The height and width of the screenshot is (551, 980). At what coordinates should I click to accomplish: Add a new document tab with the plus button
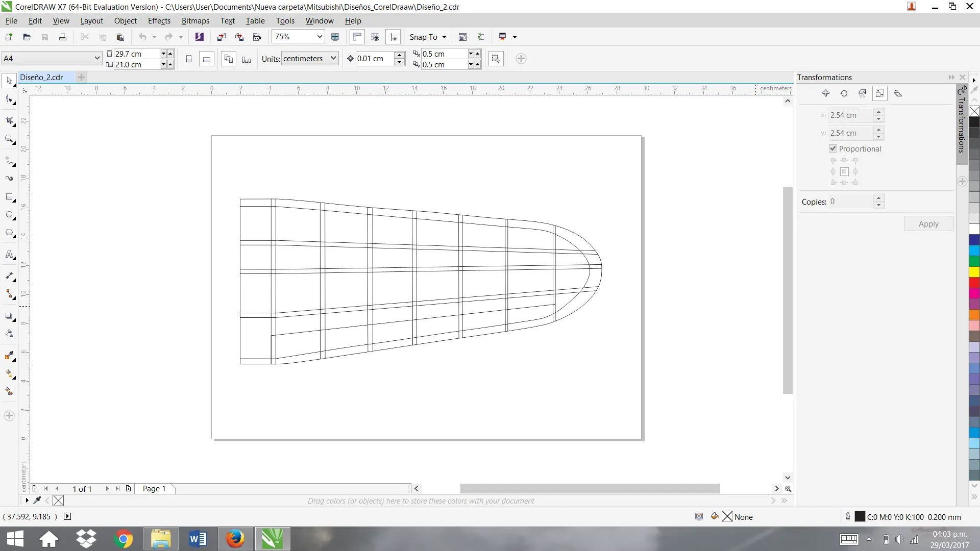[x=81, y=77]
